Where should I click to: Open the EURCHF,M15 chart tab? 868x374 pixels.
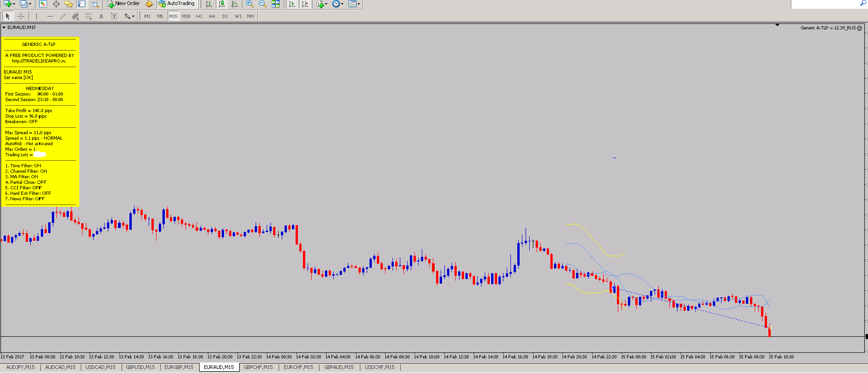pyautogui.click(x=298, y=367)
